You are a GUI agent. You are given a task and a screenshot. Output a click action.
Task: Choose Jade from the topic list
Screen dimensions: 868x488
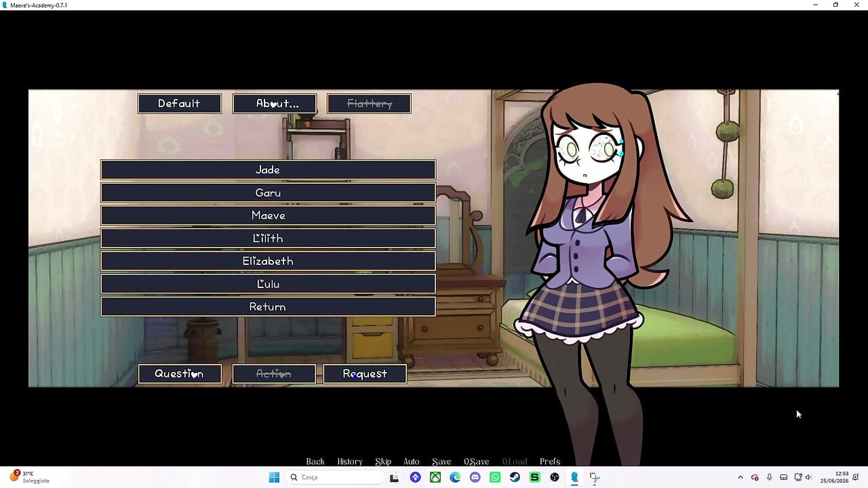click(x=268, y=169)
